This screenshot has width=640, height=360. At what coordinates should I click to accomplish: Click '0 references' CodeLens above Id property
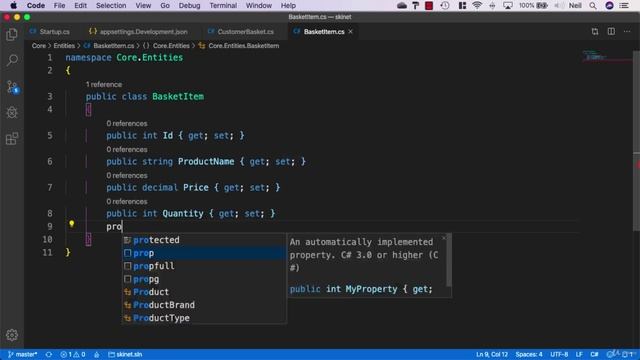(127, 123)
